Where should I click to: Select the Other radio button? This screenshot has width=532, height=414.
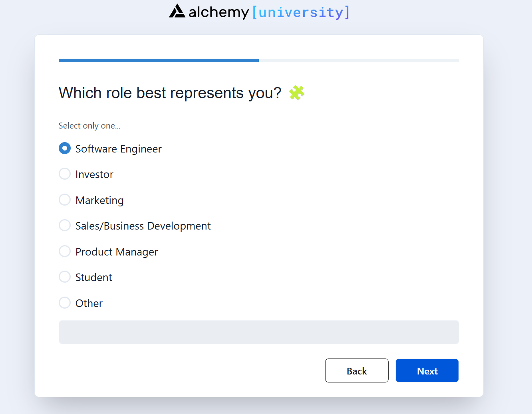(x=65, y=303)
